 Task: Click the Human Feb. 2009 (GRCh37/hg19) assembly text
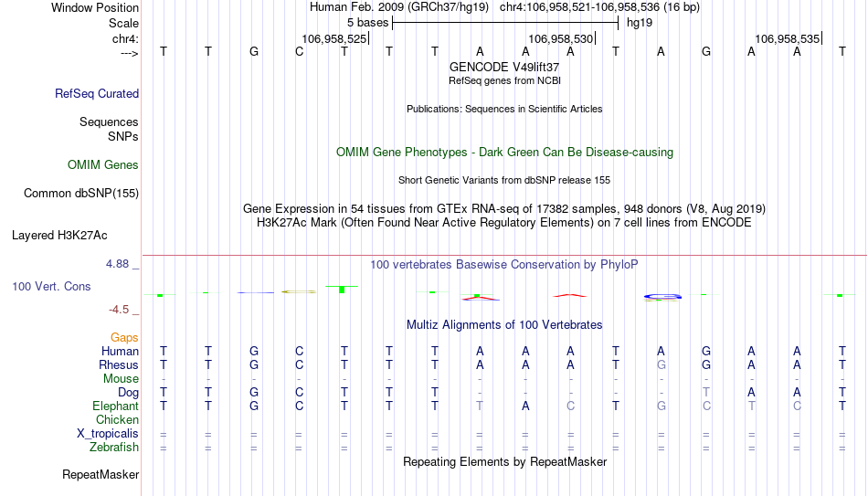[x=399, y=7]
